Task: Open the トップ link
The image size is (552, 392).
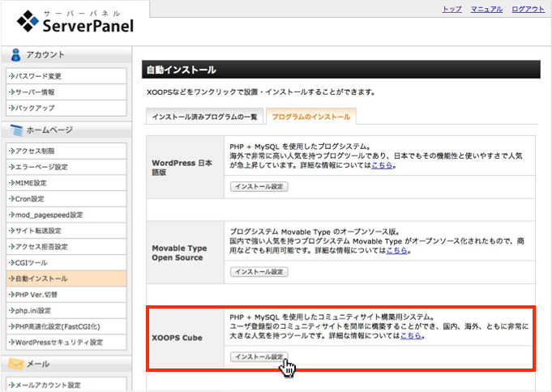Action: (451, 9)
